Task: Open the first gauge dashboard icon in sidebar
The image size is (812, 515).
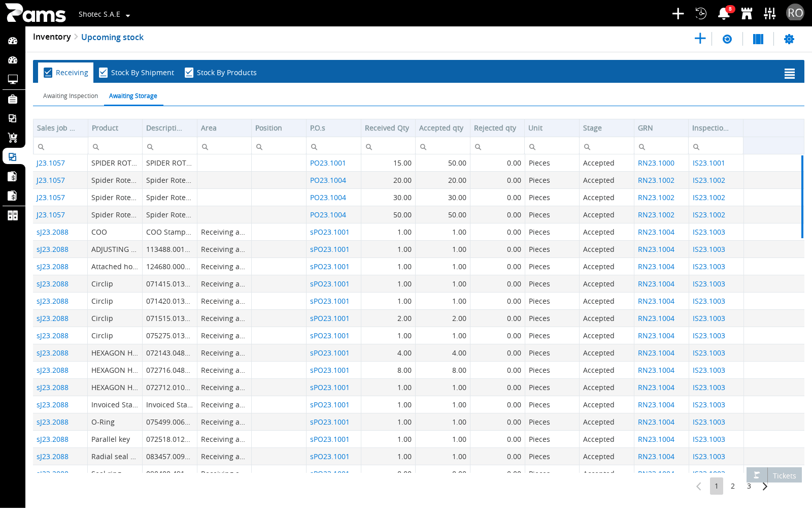Action: click(13, 41)
